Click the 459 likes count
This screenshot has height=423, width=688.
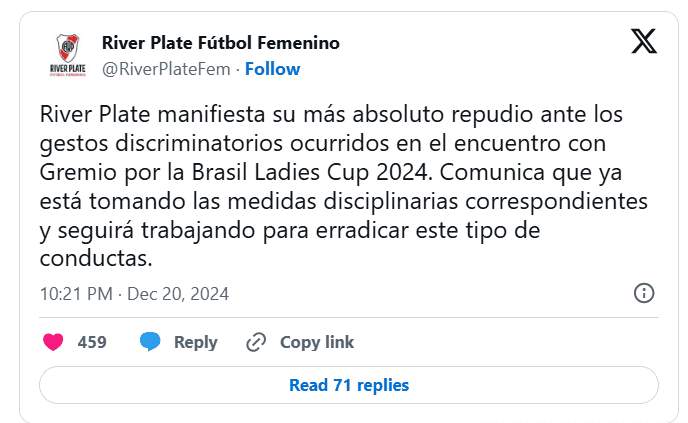(x=92, y=342)
